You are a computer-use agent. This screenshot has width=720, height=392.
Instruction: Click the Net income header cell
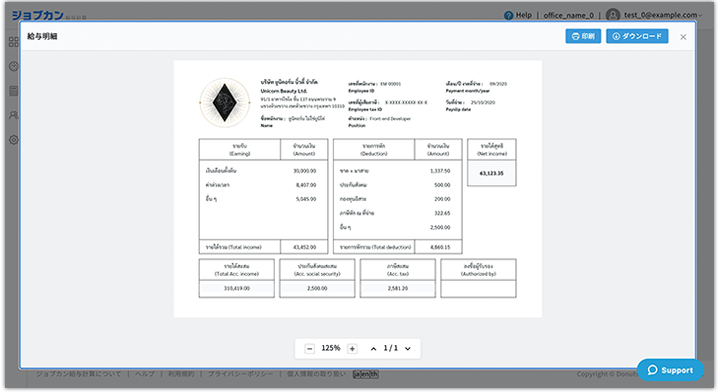tap(491, 150)
